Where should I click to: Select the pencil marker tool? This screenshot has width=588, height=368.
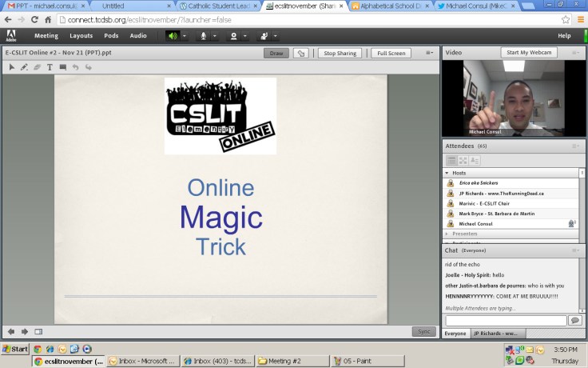click(24, 67)
